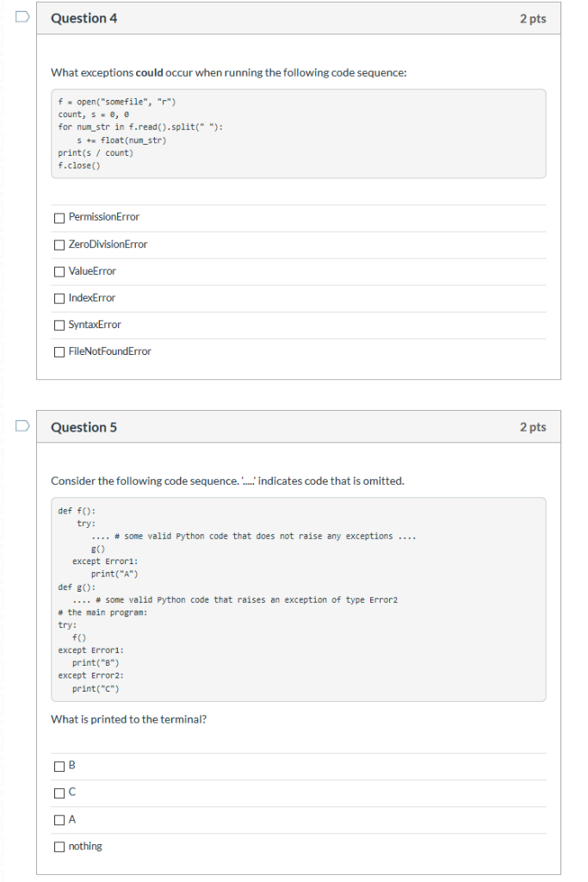
Task: Select ZeroDivisionError in Question 4
Action: 59,245
